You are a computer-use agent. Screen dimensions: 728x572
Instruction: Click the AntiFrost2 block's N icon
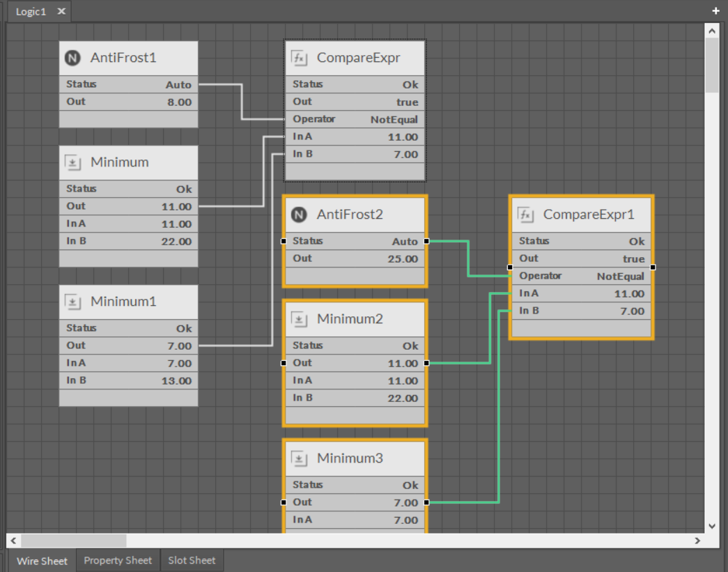pos(299,215)
